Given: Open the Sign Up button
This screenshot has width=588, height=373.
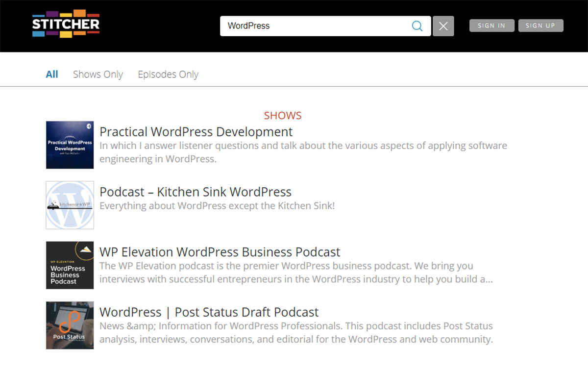Looking at the screenshot, I should point(540,25).
